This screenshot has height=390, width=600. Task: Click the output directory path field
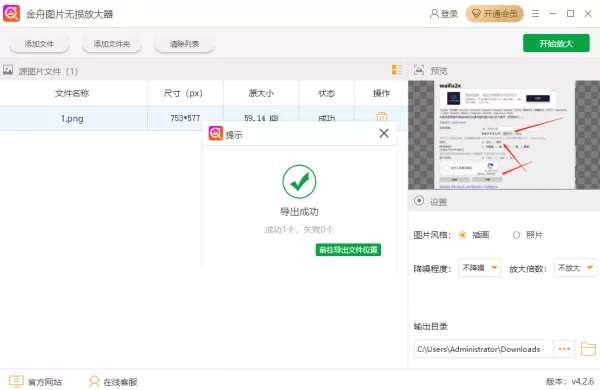484,349
